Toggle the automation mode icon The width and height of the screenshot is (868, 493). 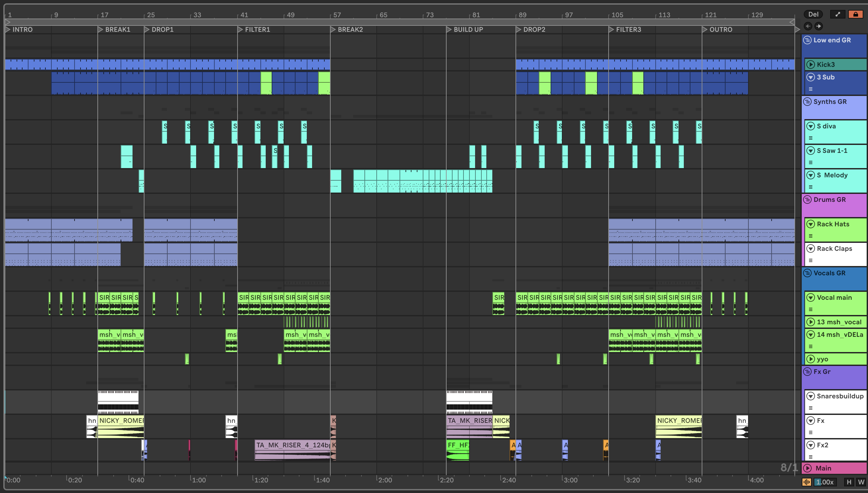coord(838,14)
